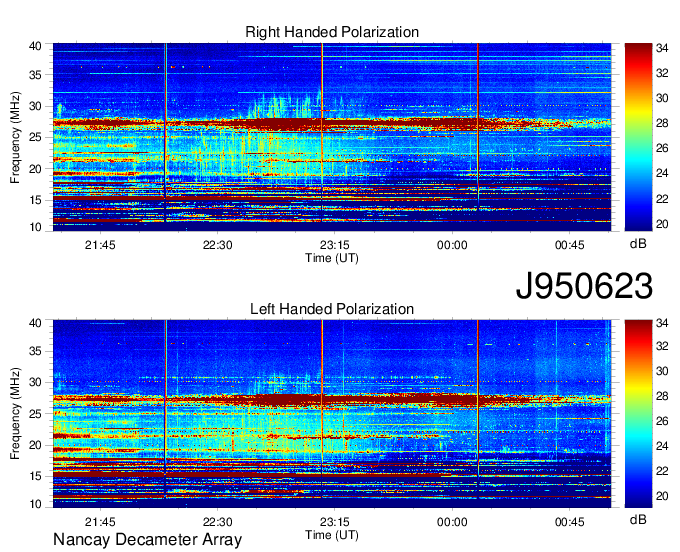Click the 40 MHz tick on Right Handed plot

tap(36, 46)
